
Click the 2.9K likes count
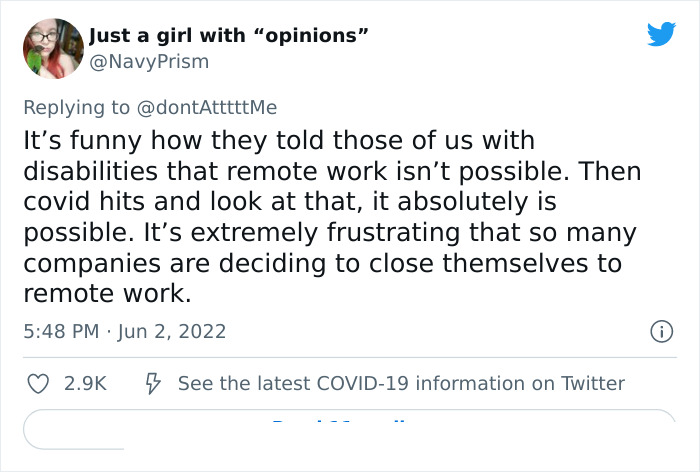(84, 383)
